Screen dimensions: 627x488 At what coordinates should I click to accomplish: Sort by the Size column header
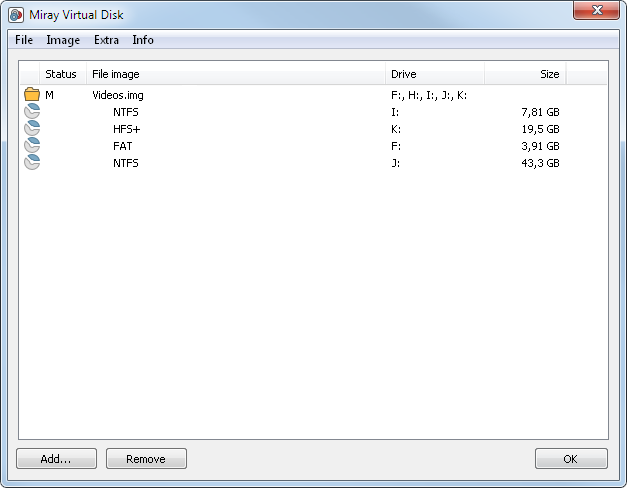click(x=525, y=74)
